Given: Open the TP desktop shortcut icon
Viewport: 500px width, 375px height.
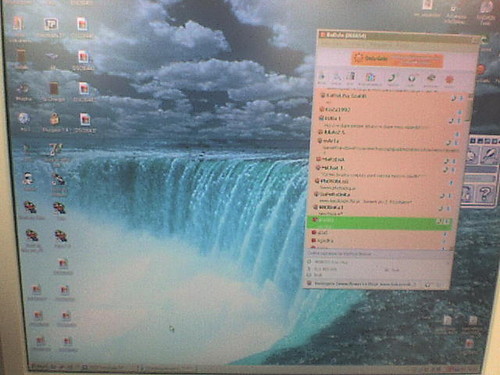Looking at the screenshot, I should pos(51,24).
